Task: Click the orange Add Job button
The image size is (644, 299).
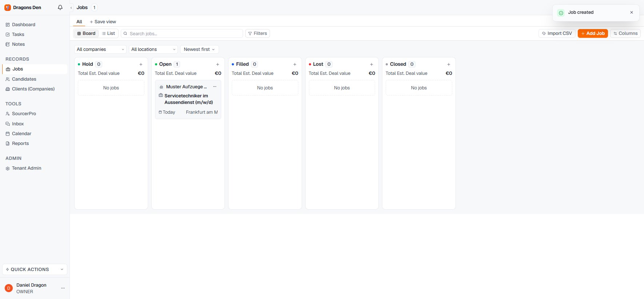Action: (593, 33)
